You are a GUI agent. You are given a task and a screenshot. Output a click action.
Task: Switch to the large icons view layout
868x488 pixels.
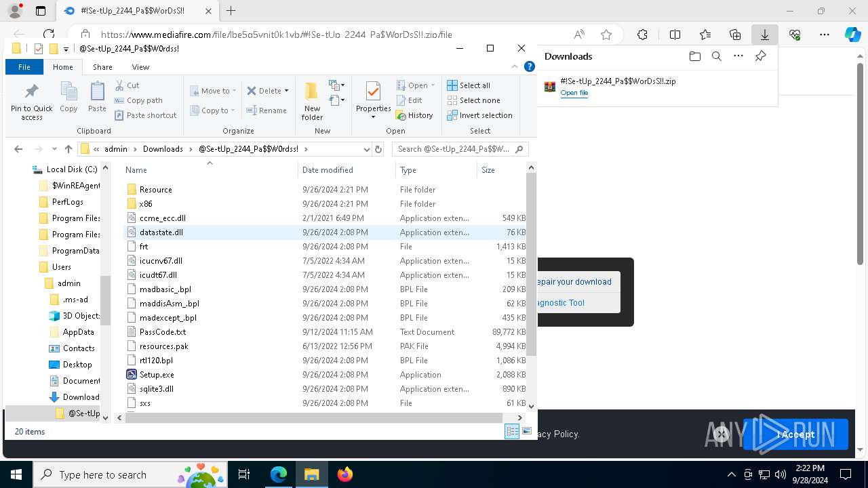[527, 431]
